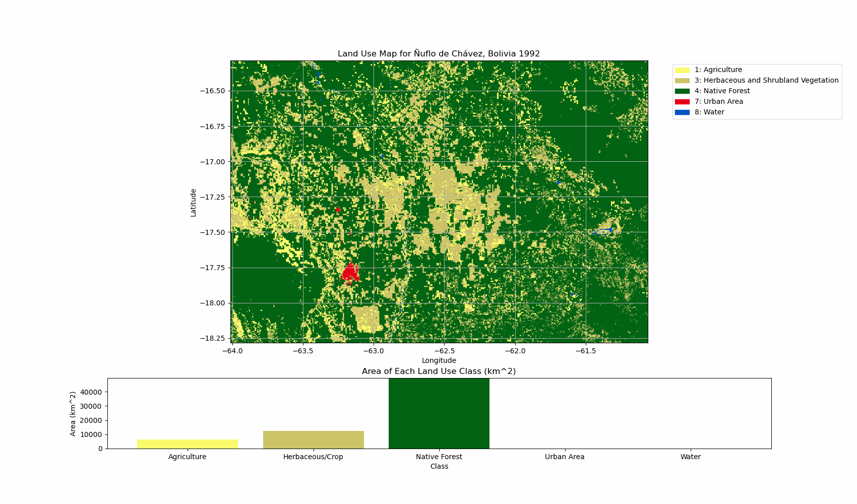Select the Herbaceous/Crop bar in the chart
Viewport: 857px width, 504px height.
tap(313, 440)
